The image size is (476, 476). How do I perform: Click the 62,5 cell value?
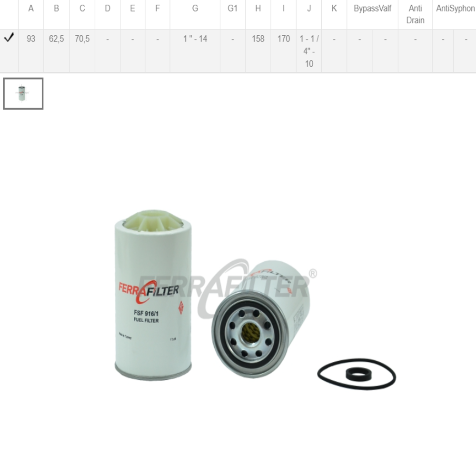click(57, 39)
